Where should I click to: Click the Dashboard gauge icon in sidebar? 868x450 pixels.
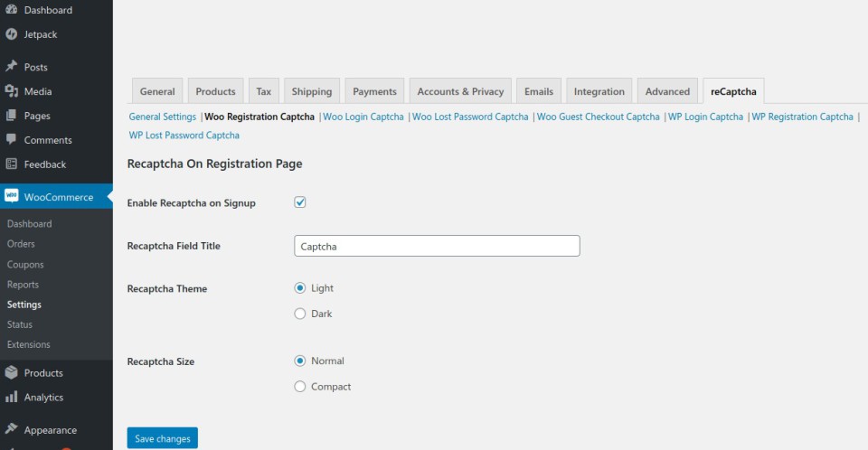pos(12,10)
